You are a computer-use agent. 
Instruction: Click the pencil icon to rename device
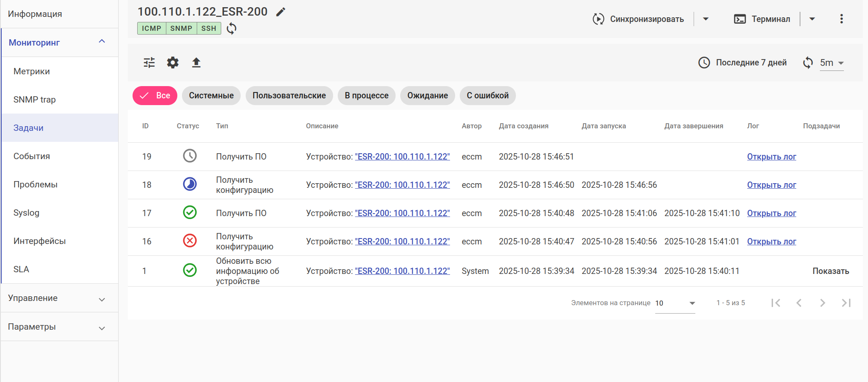(280, 12)
